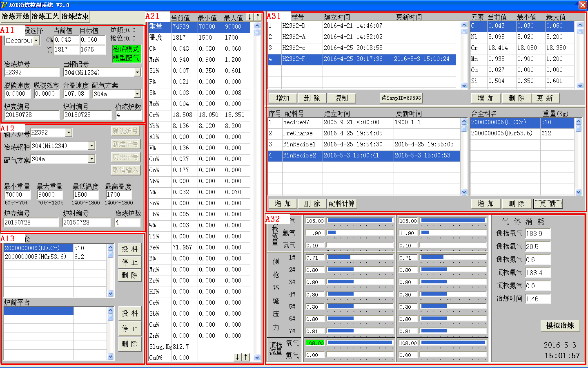Toggle the green 冶炼模式 button
The width and height of the screenshot is (588, 368).
click(126, 49)
